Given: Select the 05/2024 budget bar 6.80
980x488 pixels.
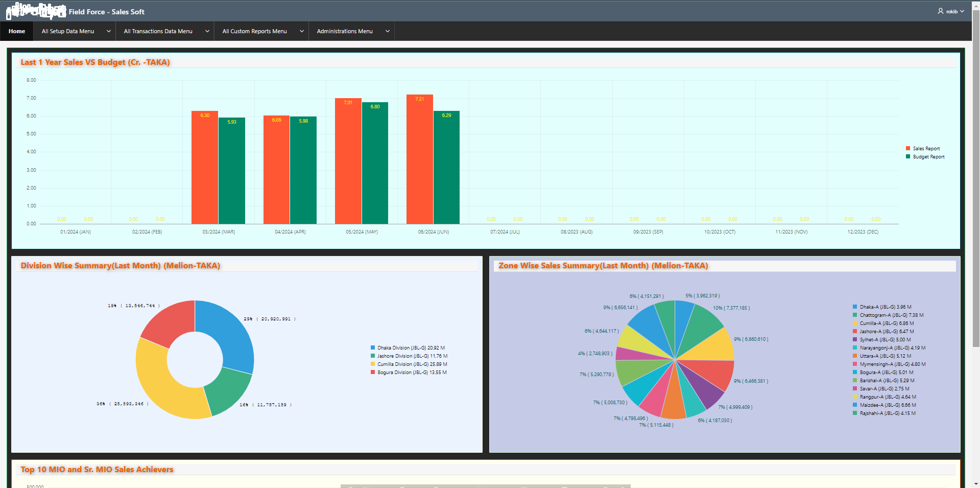Looking at the screenshot, I should [375, 163].
